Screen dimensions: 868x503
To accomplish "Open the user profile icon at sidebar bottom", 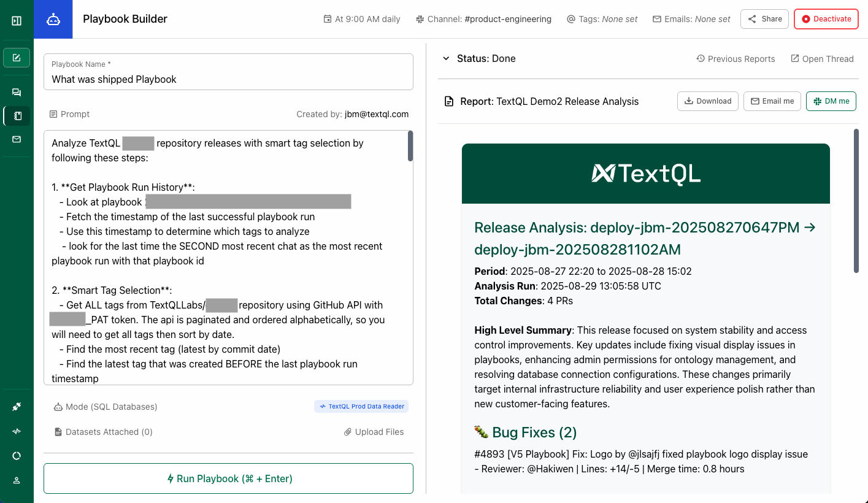I will [16, 480].
